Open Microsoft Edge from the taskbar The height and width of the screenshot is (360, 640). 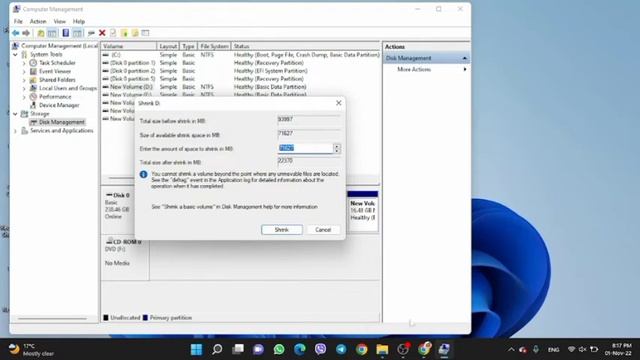300,349
